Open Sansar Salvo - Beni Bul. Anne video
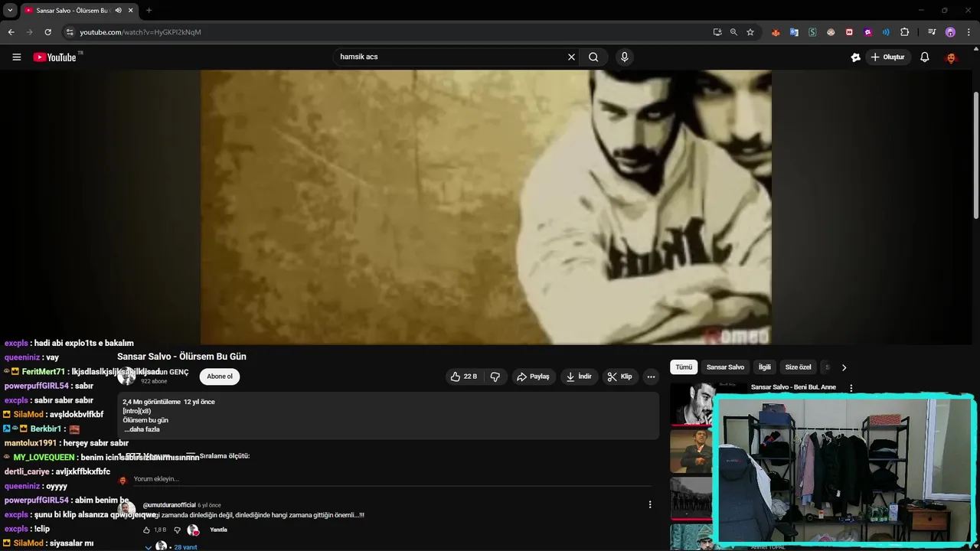This screenshot has height=551, width=980. [793, 387]
